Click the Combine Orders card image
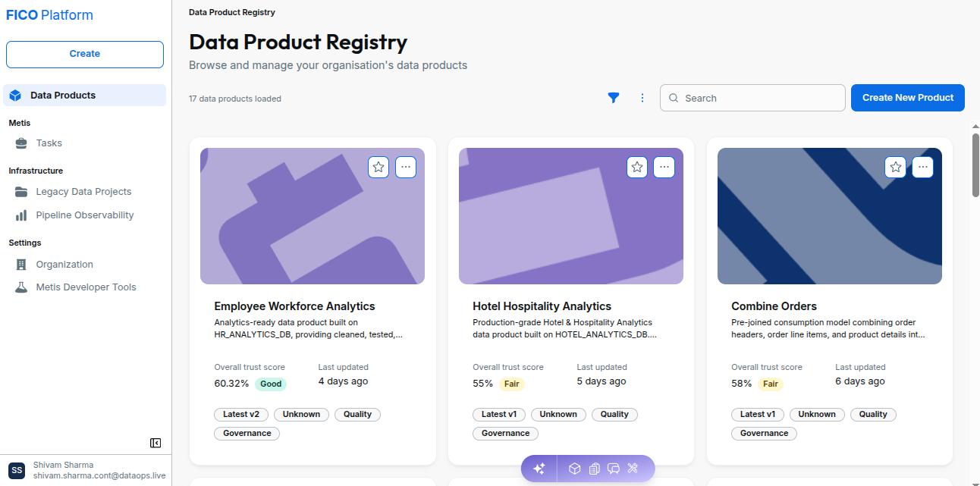Viewport: 980px width, 486px height. [x=830, y=216]
